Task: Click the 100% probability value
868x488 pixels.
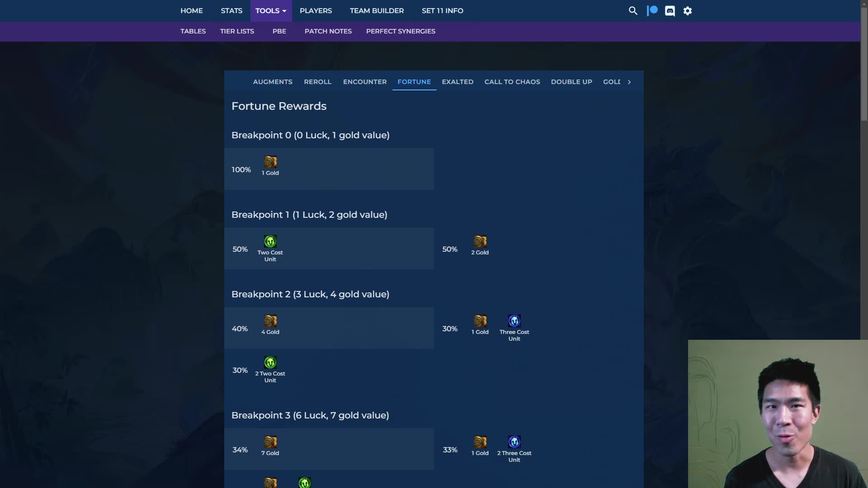Action: pos(241,170)
